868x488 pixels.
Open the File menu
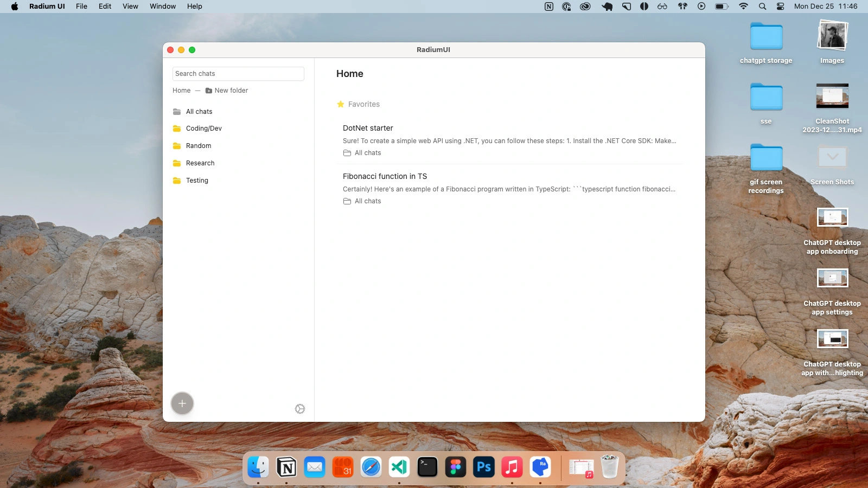[81, 7]
